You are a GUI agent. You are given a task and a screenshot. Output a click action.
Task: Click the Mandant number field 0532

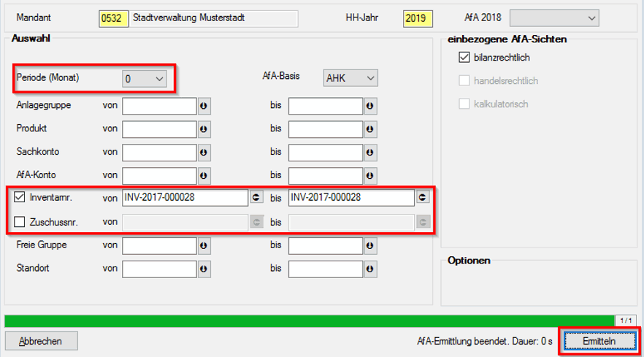pos(113,18)
